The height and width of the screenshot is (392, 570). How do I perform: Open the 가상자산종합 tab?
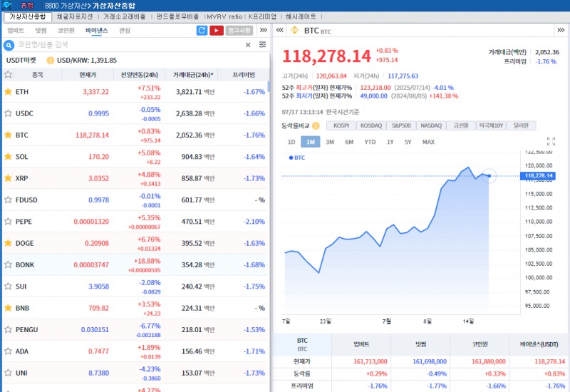28,16
